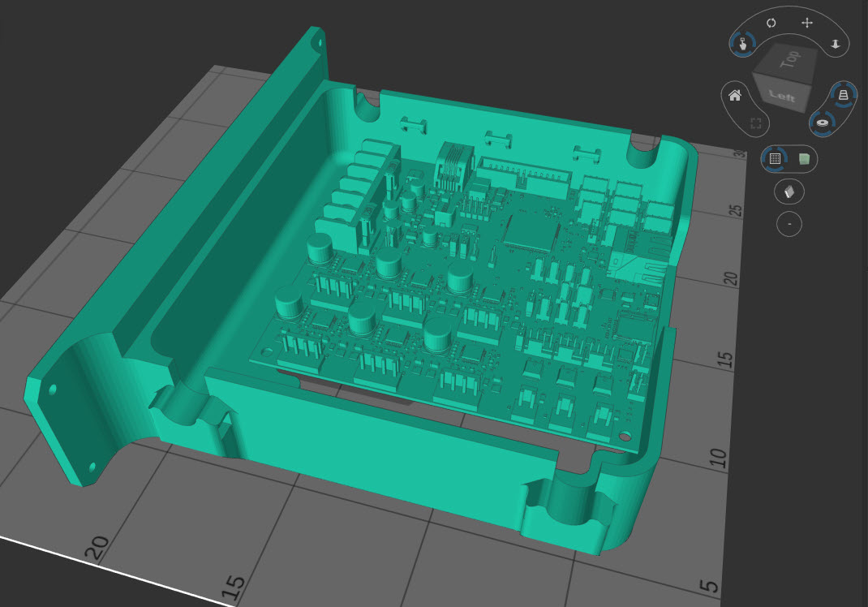This screenshot has width=868, height=607.
Task: Toggle the perspective view icon
Action: coord(843,95)
